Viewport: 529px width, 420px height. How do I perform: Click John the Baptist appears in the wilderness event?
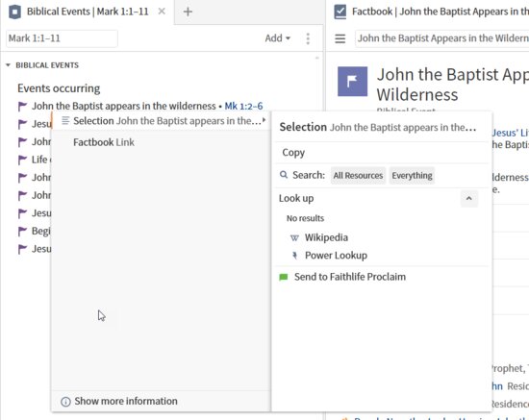click(123, 106)
